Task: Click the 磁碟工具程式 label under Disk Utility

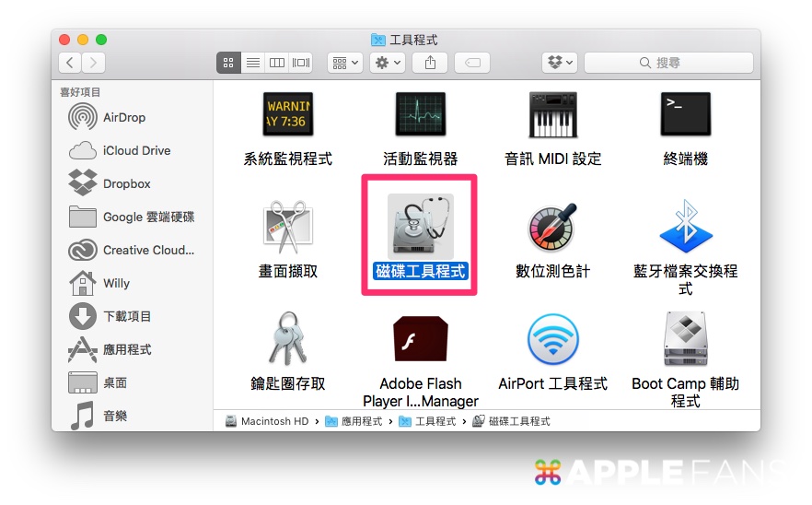Action: click(421, 271)
